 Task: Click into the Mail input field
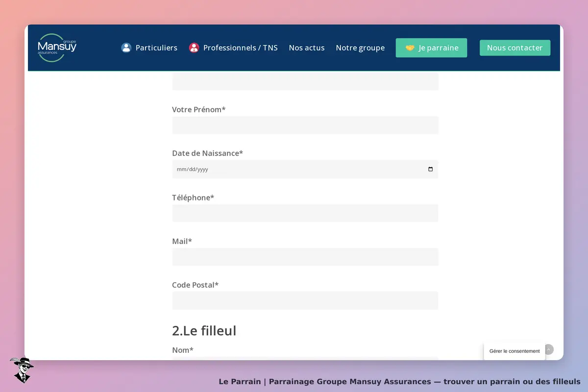point(305,257)
